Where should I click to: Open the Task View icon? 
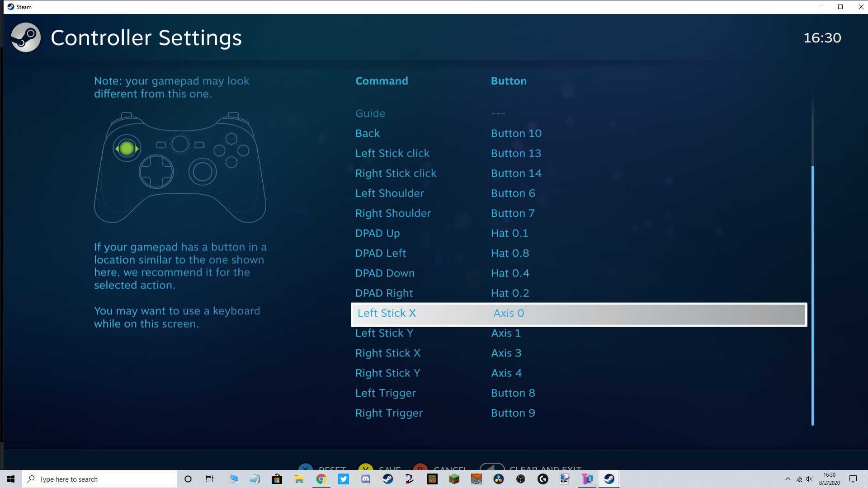(x=209, y=479)
